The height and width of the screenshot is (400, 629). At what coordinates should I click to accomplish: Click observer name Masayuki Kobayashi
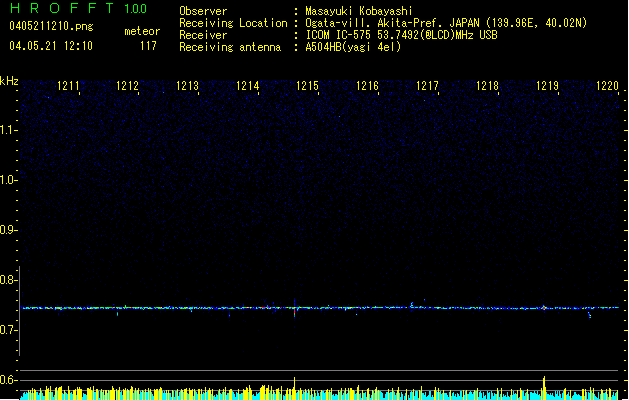point(359,11)
